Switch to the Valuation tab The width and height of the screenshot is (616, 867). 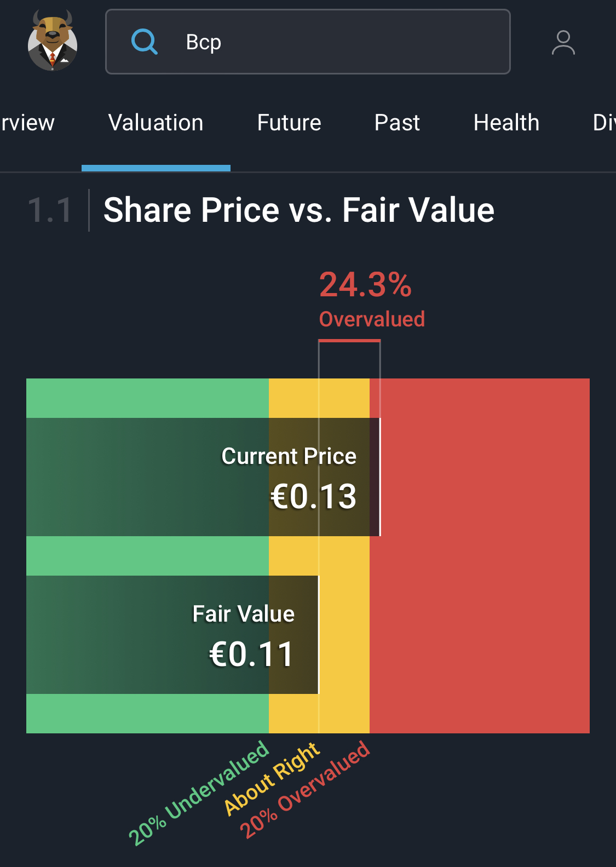[x=156, y=123]
